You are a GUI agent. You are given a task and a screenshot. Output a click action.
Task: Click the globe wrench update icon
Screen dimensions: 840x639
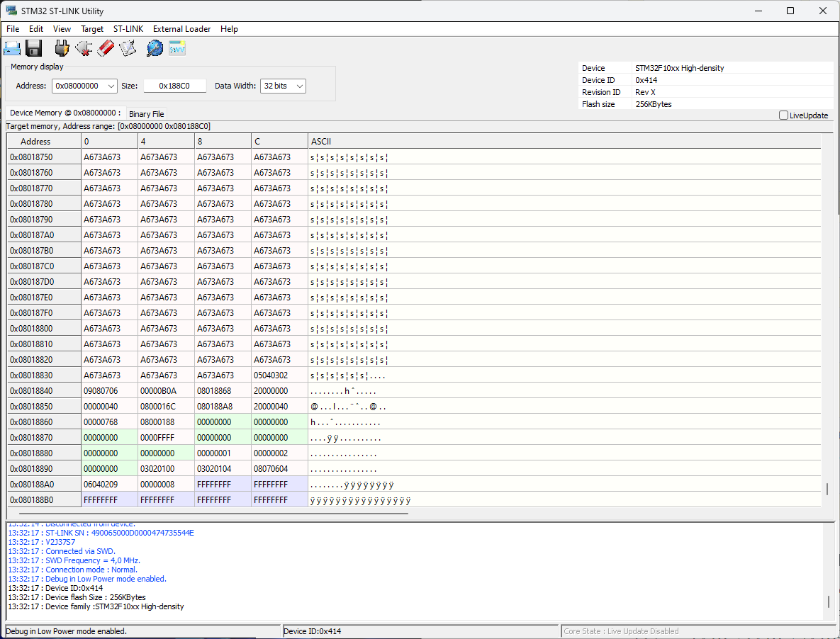tap(155, 48)
